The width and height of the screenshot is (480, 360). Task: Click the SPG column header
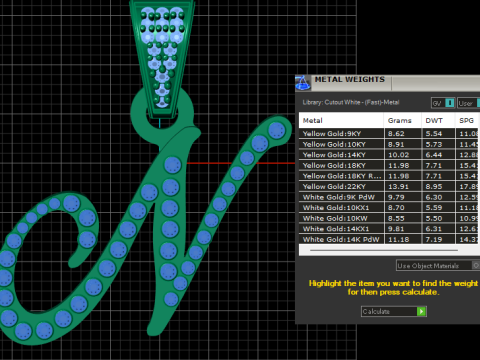point(467,120)
